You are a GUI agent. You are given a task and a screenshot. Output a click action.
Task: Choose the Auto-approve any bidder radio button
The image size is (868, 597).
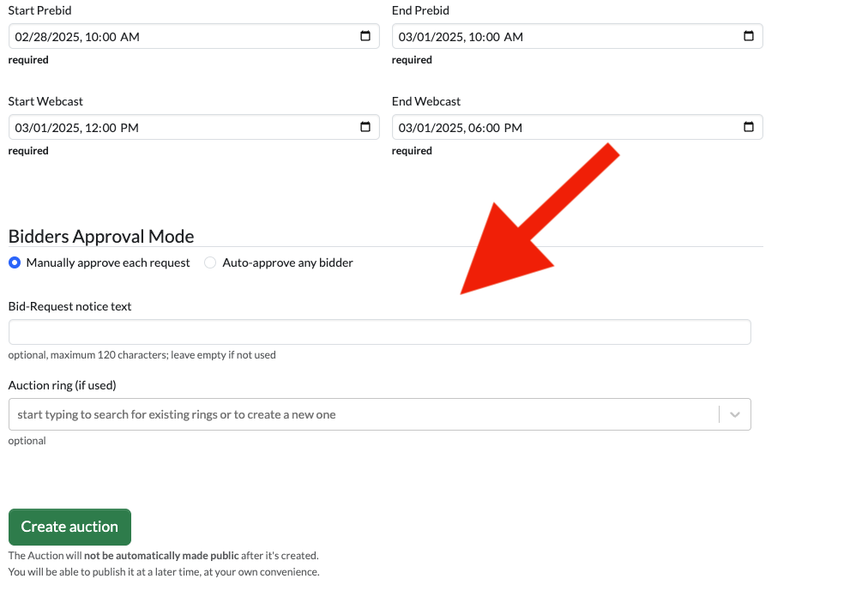point(210,262)
